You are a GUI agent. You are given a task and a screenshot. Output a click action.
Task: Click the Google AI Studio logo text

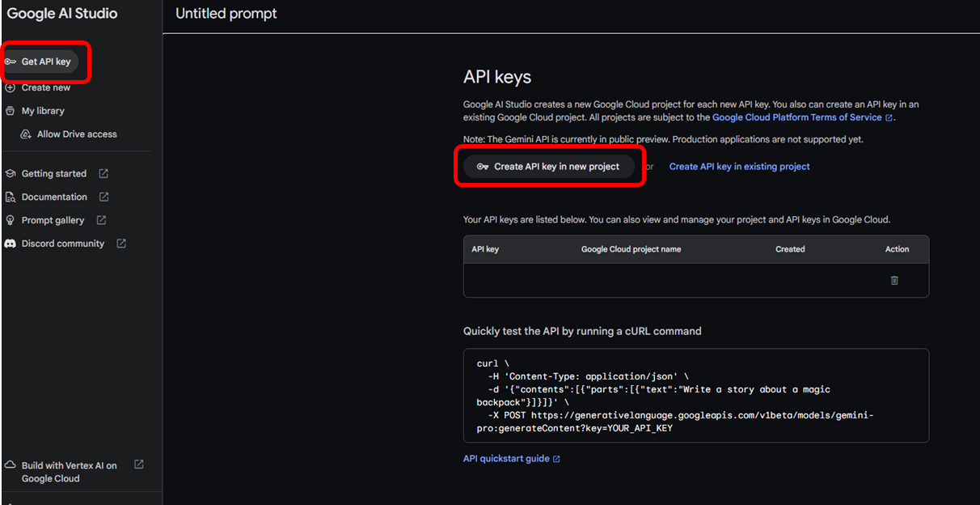[62, 14]
